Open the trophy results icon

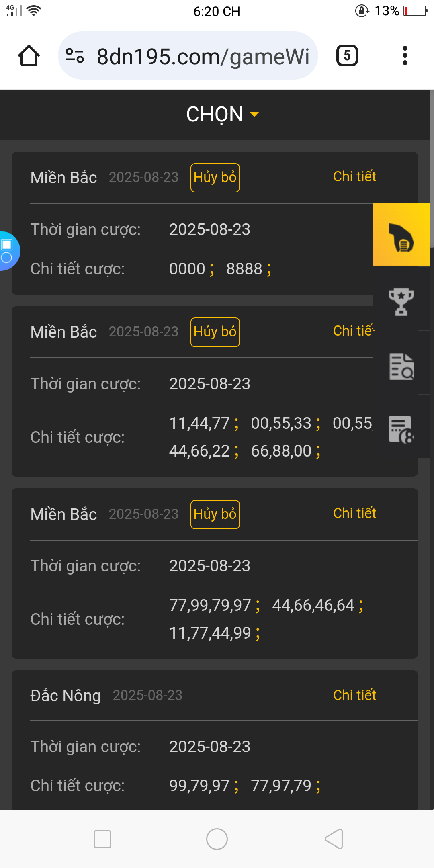[x=401, y=301]
